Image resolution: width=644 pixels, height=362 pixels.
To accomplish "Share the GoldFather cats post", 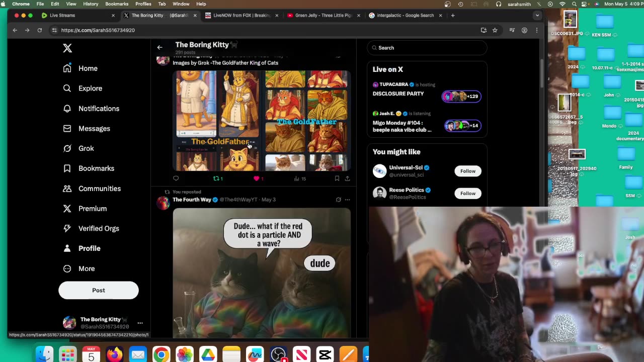I will coord(347,178).
